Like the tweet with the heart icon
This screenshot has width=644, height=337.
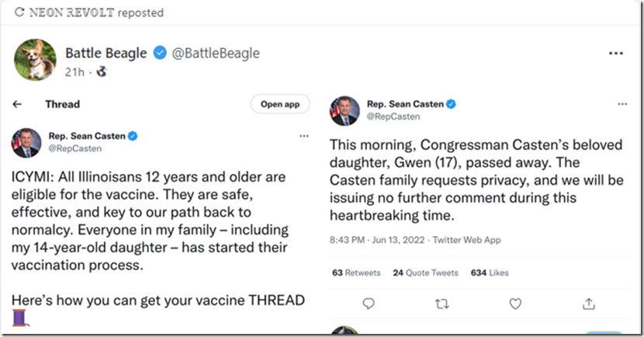click(x=516, y=304)
